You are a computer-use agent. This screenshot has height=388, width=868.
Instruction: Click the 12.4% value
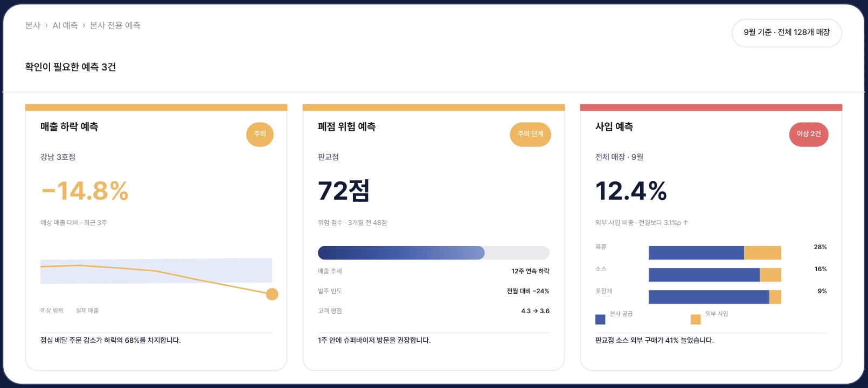tap(631, 191)
